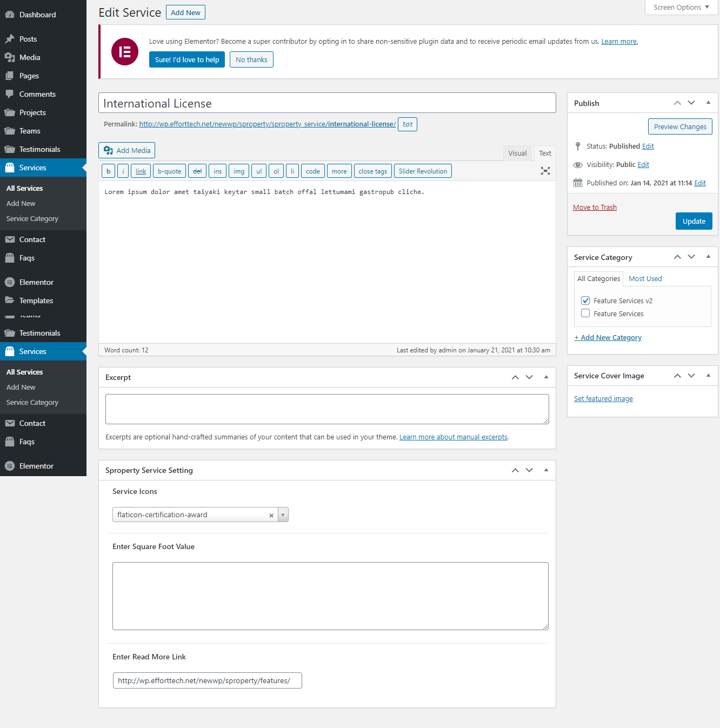The width and height of the screenshot is (720, 728).
Task: Clear the flaticon-certification-award selection with x
Action: point(271,516)
